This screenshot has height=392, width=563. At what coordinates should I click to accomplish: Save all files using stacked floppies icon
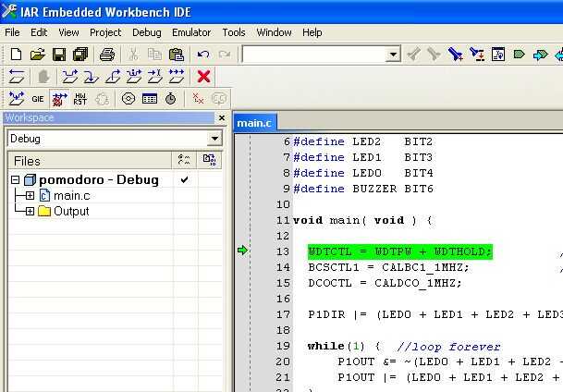(80, 55)
